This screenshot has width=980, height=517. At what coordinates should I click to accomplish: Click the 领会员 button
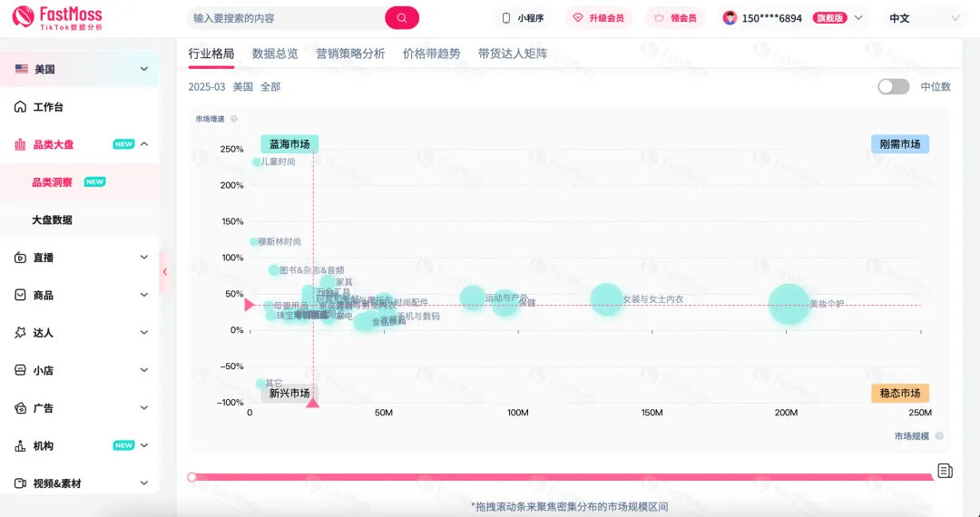[x=675, y=18]
